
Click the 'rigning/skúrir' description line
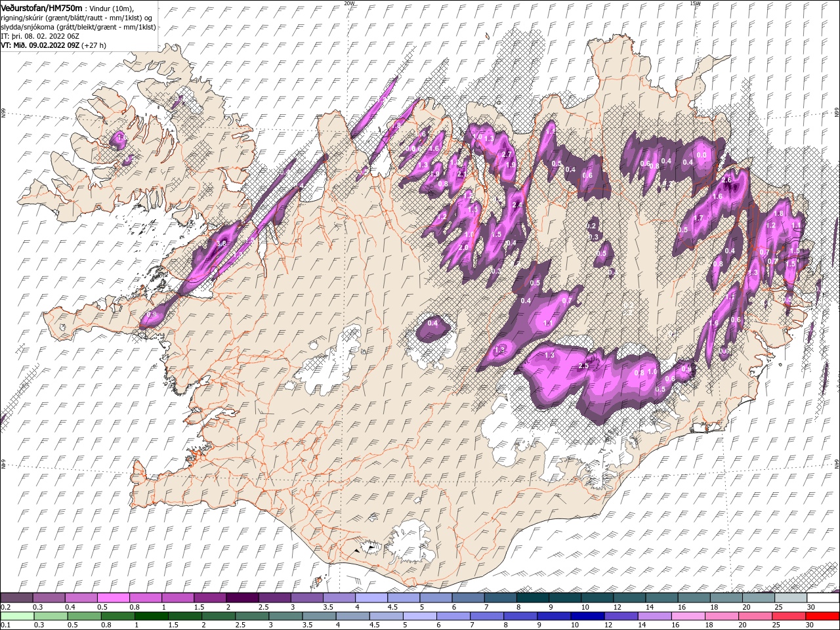coord(77,17)
